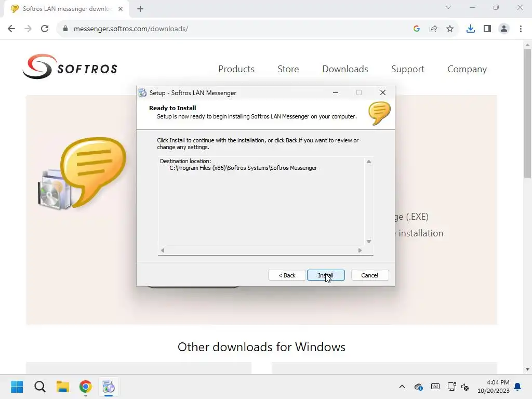Open Products menu on Softros website
The width and height of the screenshot is (532, 399).
[x=236, y=69]
